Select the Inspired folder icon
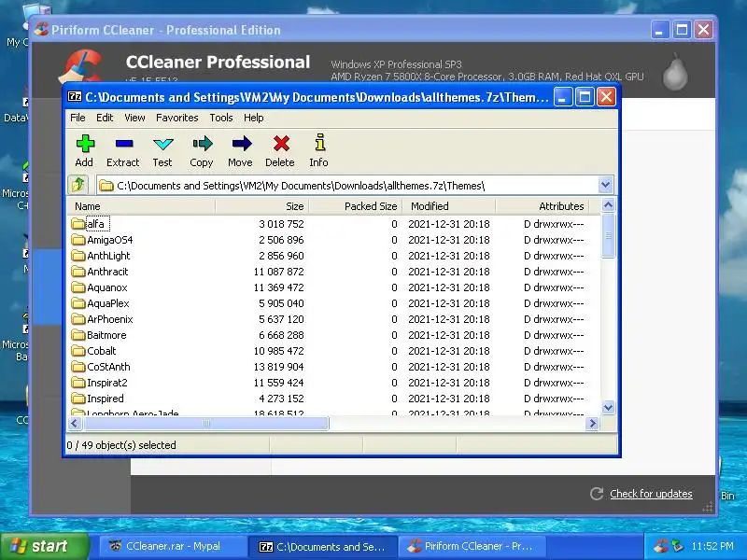This screenshot has width=747, height=560. (x=78, y=399)
